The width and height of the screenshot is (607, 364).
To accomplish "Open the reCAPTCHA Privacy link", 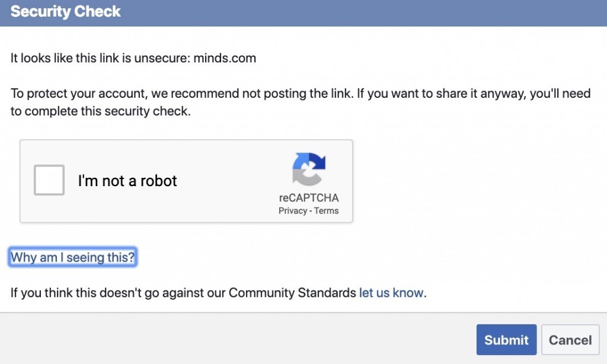I will 292,211.
